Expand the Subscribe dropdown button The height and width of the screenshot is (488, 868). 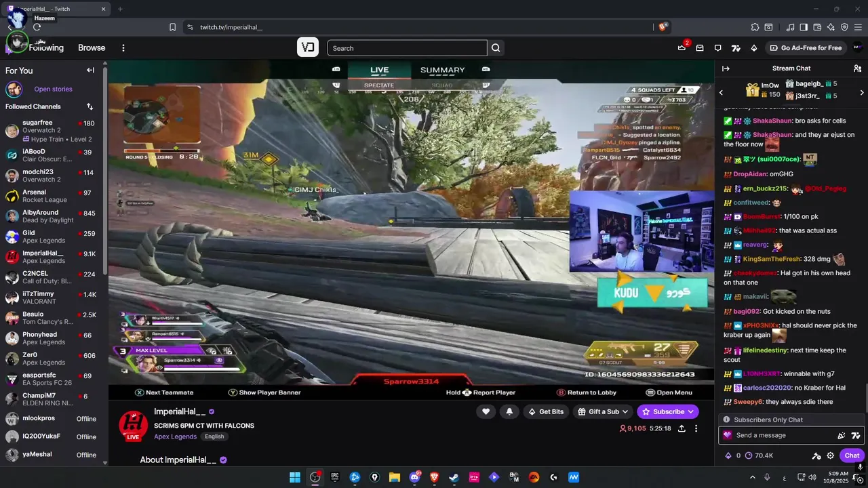coord(690,411)
